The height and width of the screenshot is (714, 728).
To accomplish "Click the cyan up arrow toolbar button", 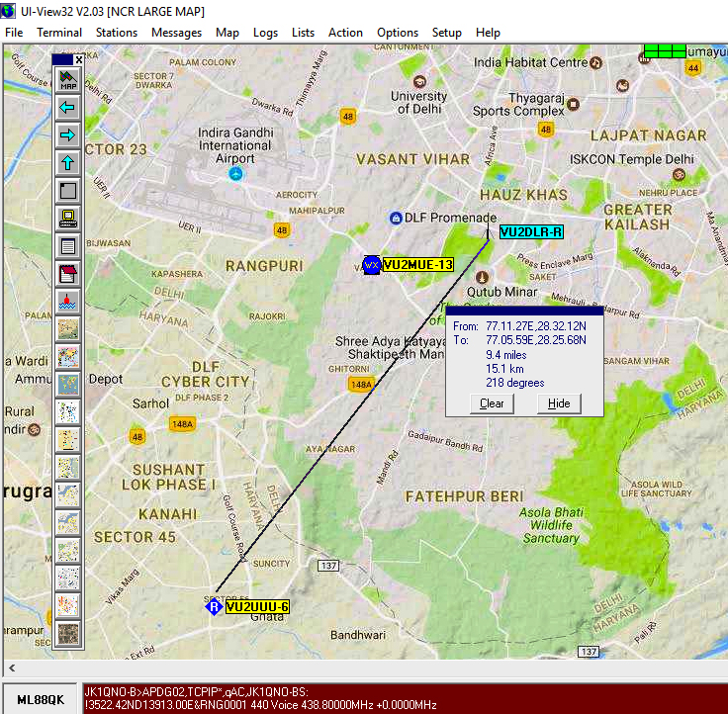I will point(68,163).
